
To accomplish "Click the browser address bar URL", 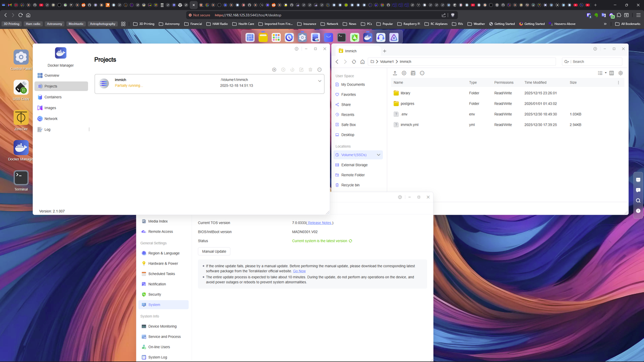I will [248, 15].
